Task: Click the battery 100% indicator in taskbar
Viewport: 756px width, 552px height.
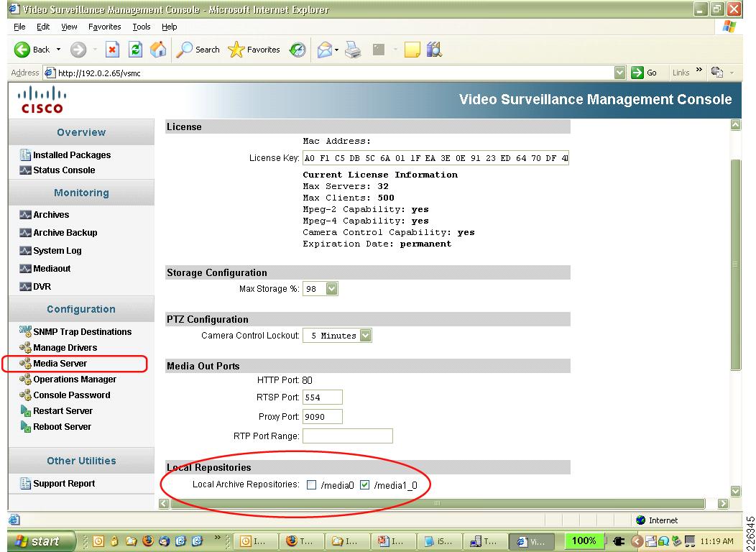Action: pos(584,541)
